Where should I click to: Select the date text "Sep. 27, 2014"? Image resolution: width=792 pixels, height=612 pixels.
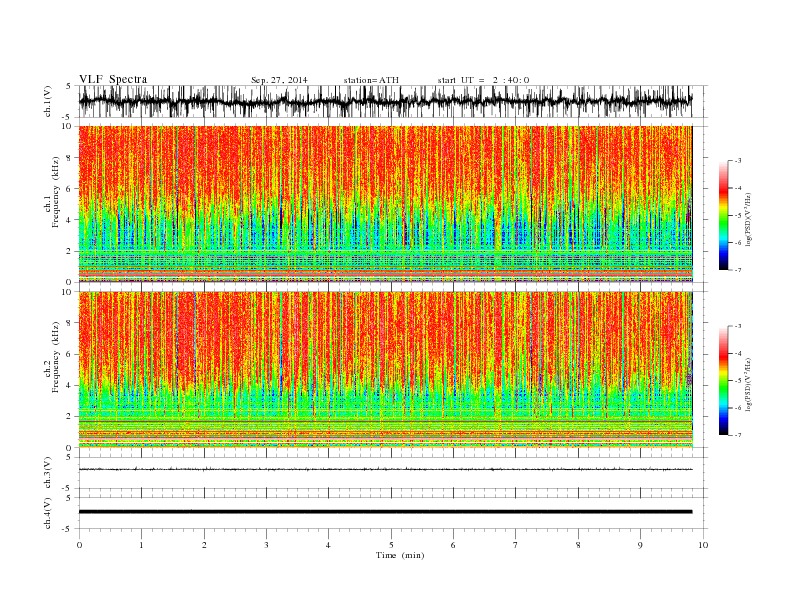pos(279,80)
